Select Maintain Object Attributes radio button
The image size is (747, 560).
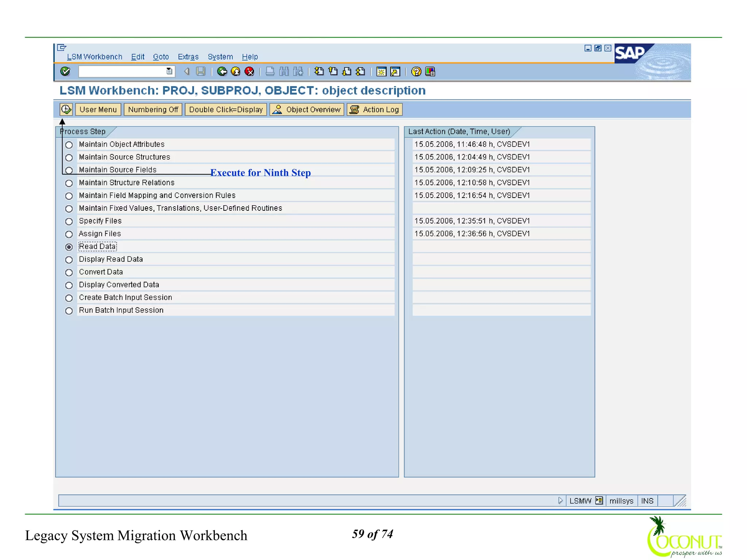pyautogui.click(x=69, y=145)
